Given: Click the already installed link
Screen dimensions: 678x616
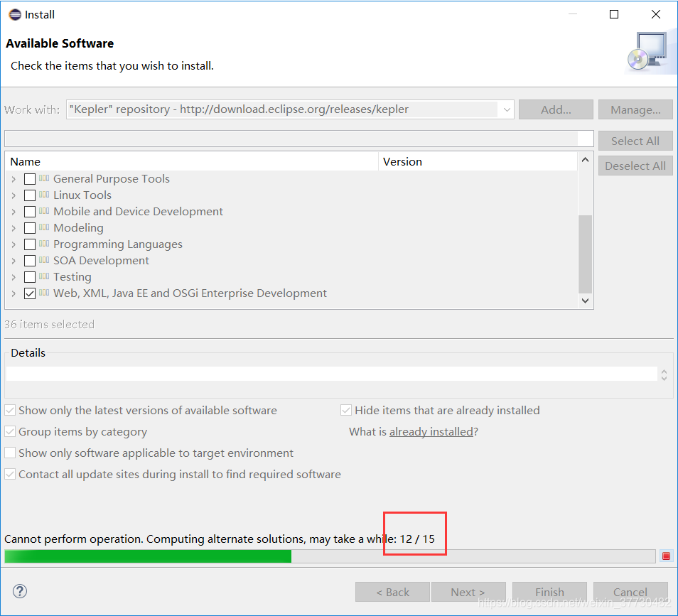Looking at the screenshot, I should point(431,431).
